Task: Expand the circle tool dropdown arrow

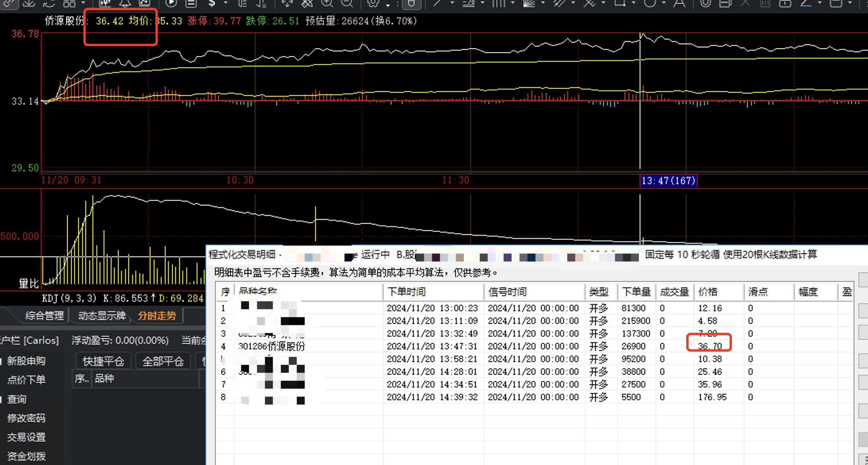Action: click(x=664, y=3)
